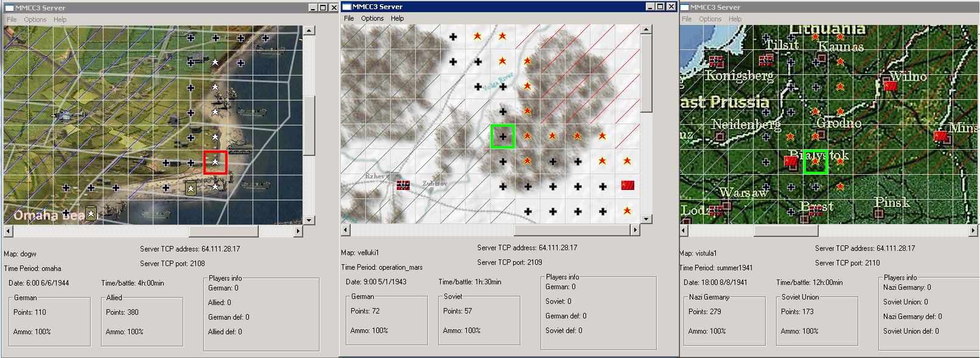
Task: Click 'Server TCP port: 2108' text
Action: (172, 264)
